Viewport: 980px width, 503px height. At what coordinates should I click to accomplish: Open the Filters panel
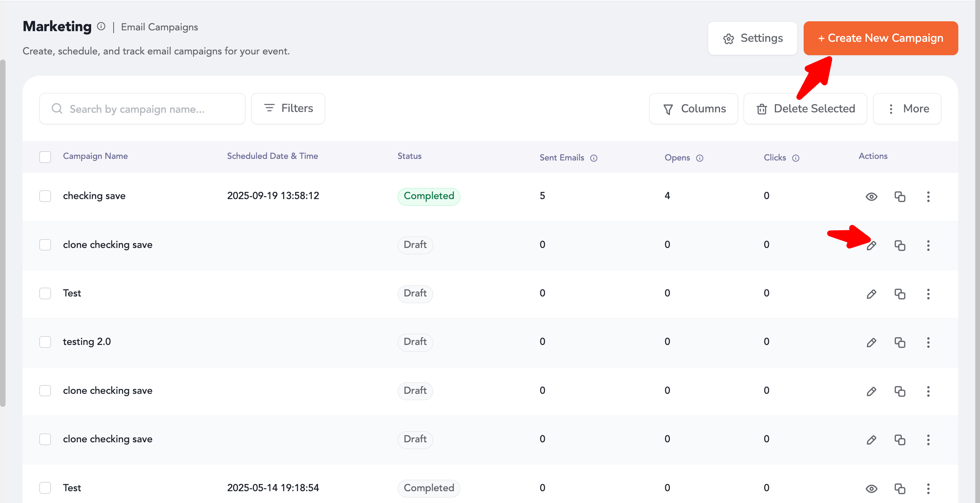click(288, 109)
